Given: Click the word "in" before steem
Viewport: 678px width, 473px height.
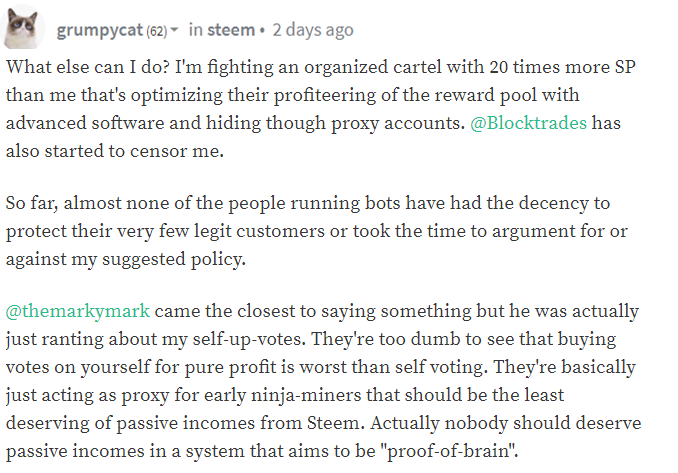Looking at the screenshot, I should pos(195,30).
